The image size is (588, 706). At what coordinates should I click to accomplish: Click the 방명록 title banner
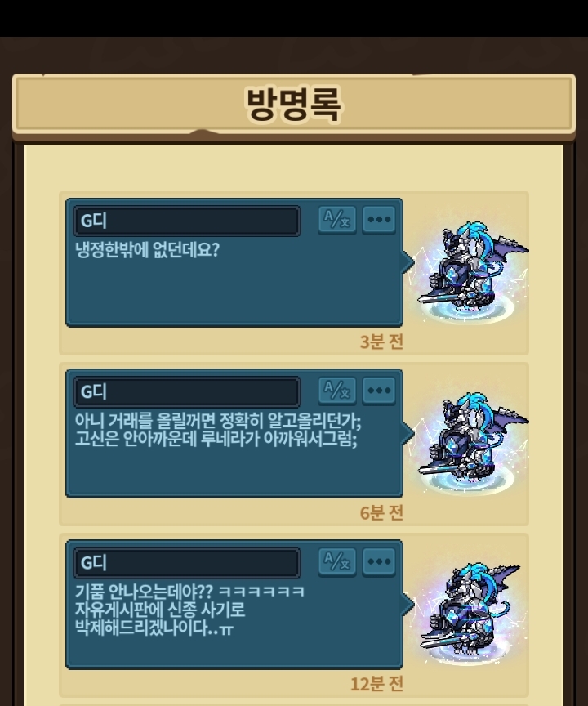click(x=294, y=105)
